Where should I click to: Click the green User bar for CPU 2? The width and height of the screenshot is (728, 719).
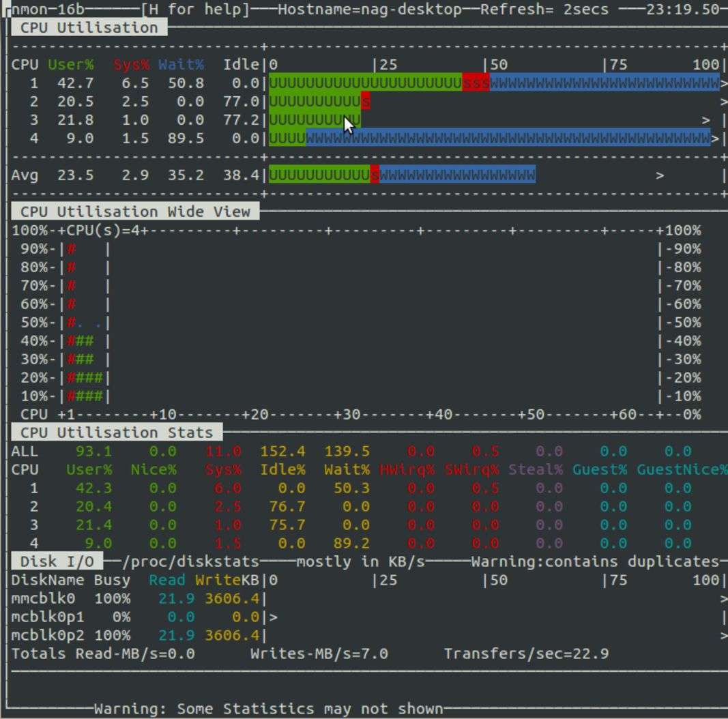coord(315,102)
